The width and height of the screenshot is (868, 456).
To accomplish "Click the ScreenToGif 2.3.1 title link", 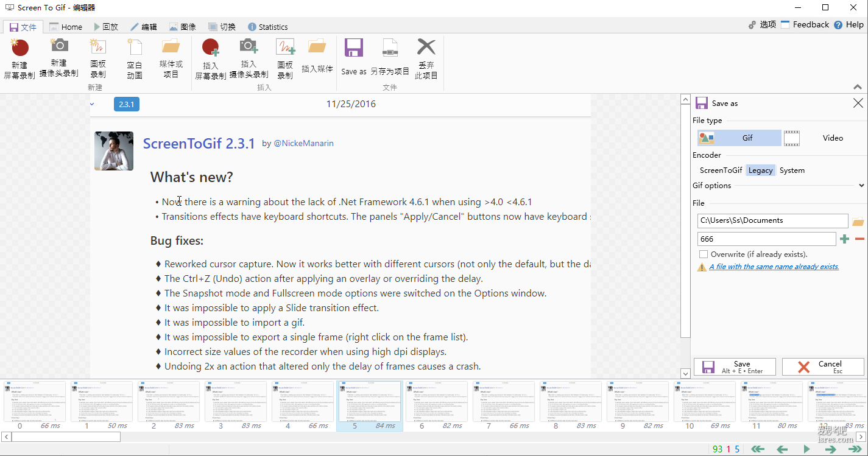I will (199, 144).
